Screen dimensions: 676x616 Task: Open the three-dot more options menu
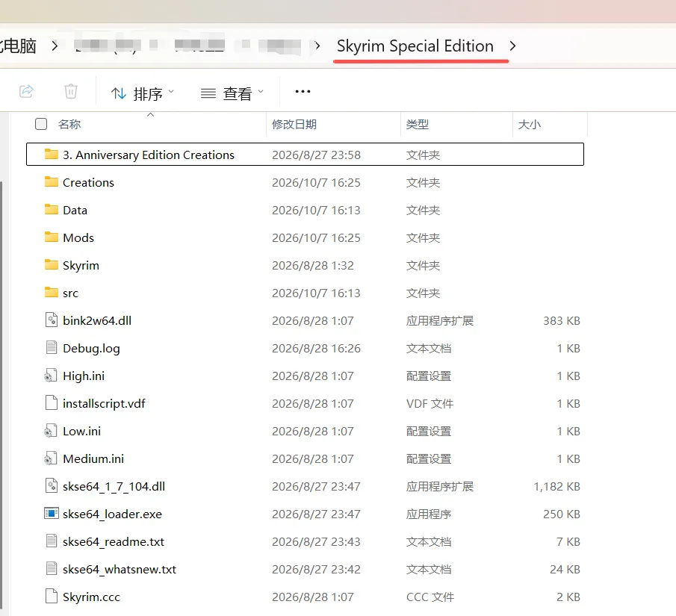click(303, 91)
